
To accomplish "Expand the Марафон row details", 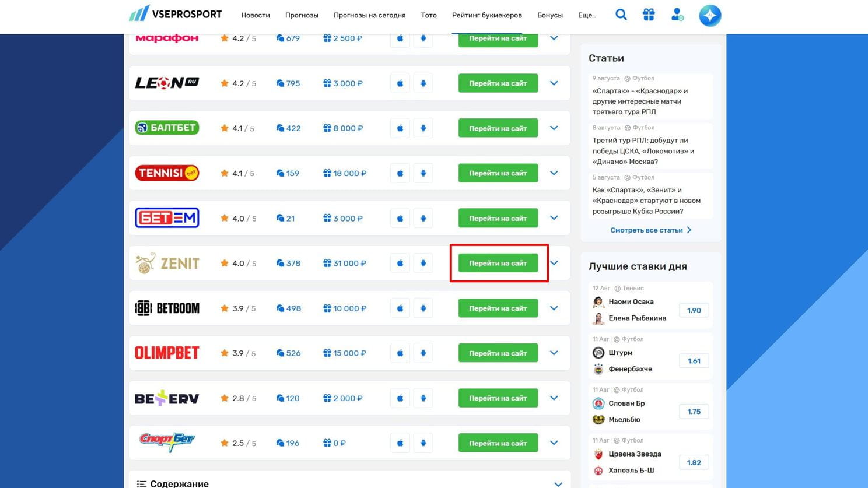I will pos(554,38).
